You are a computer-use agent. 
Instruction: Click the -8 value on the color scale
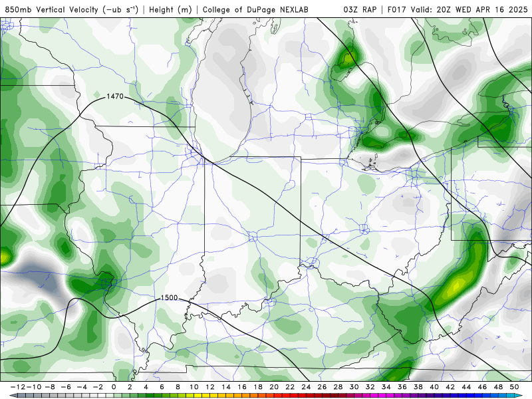49,387
